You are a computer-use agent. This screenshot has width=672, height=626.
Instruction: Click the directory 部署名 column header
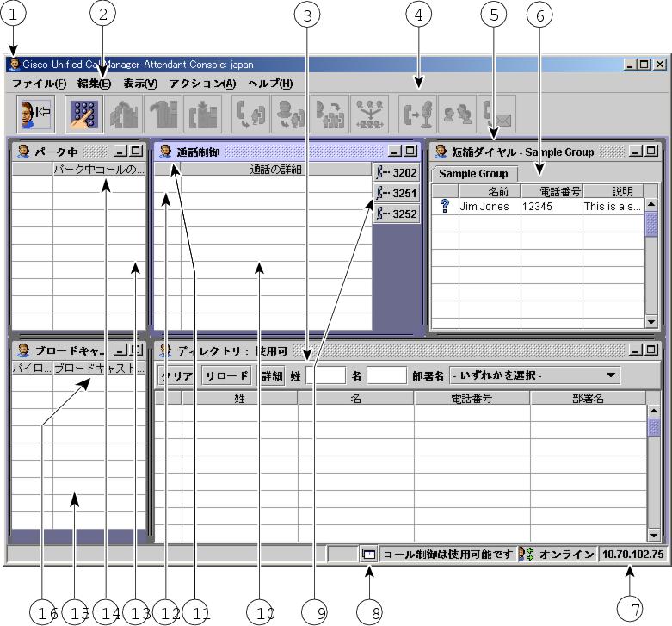pos(588,399)
